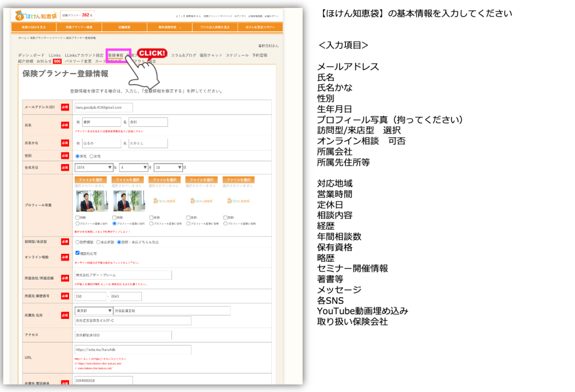This screenshot has width=575, height=392.
Task: Open LLinksアカウント設定 tab
Action: coord(84,56)
